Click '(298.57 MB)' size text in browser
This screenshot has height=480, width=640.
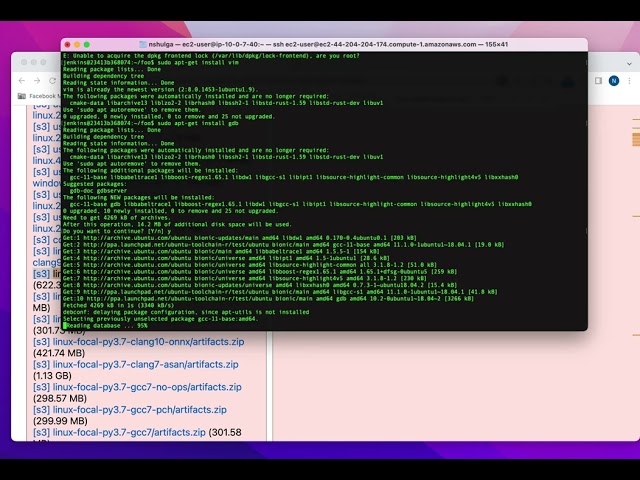click(x=60, y=398)
